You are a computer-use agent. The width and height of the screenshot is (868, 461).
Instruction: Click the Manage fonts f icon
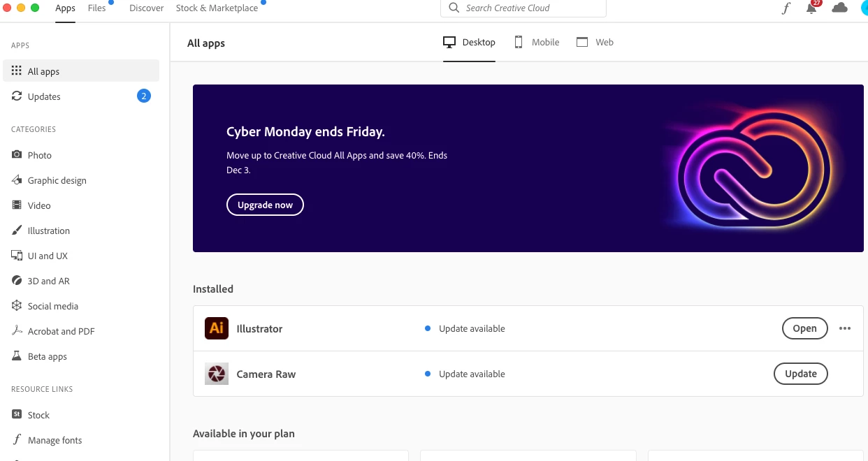17,440
